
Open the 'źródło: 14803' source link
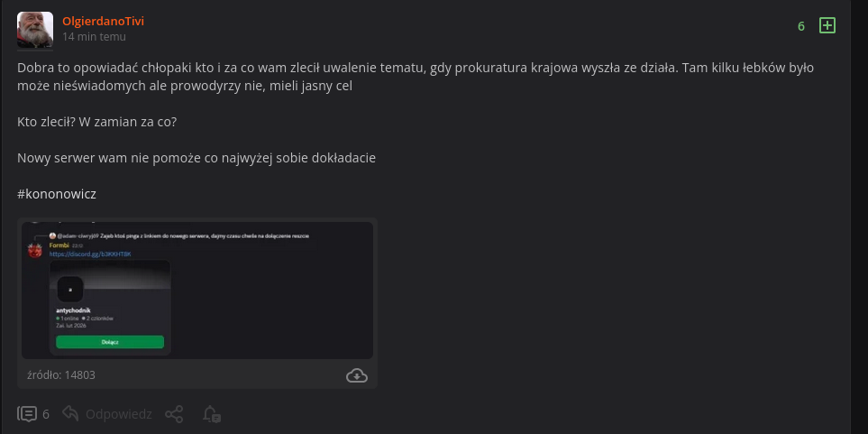[x=61, y=375]
